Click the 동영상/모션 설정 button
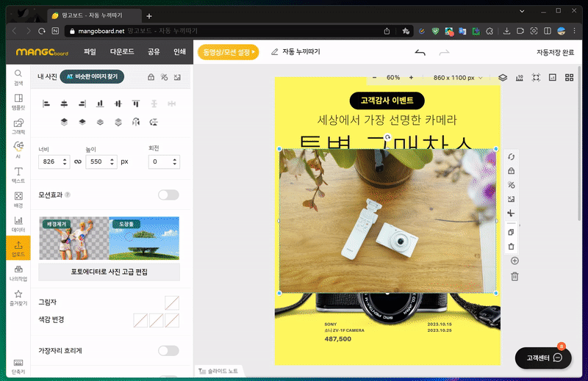The width and height of the screenshot is (588, 381). [229, 52]
